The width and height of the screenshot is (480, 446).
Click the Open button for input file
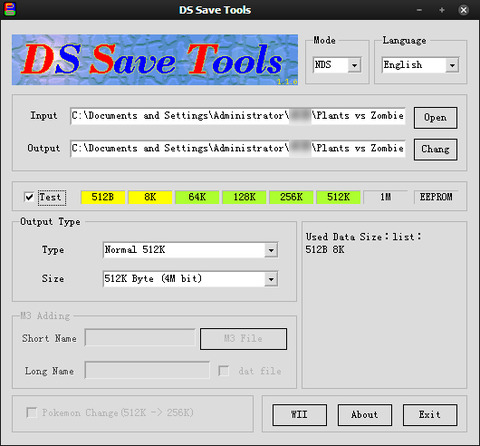(435, 118)
